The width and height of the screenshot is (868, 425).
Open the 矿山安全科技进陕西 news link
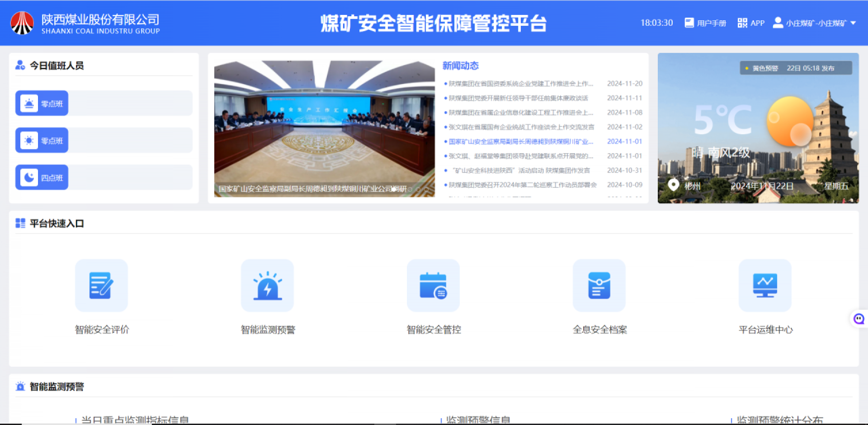(521, 170)
